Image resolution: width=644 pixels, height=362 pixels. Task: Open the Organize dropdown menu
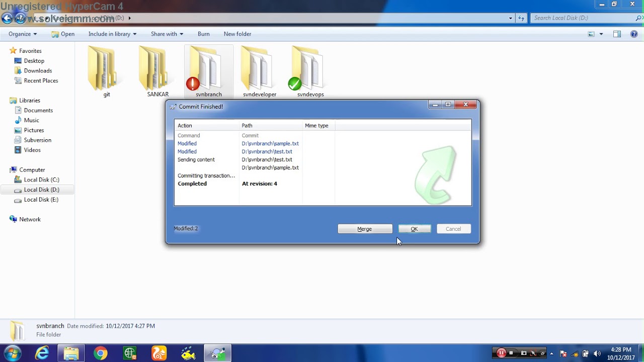pyautogui.click(x=23, y=34)
